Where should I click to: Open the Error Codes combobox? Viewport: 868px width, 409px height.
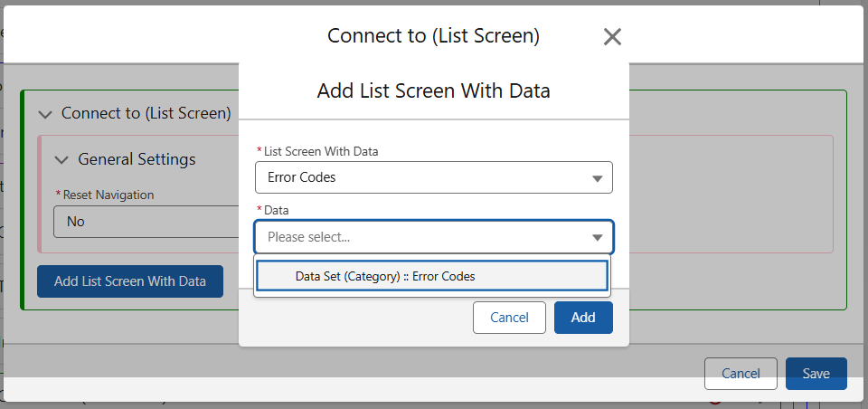pos(425,177)
